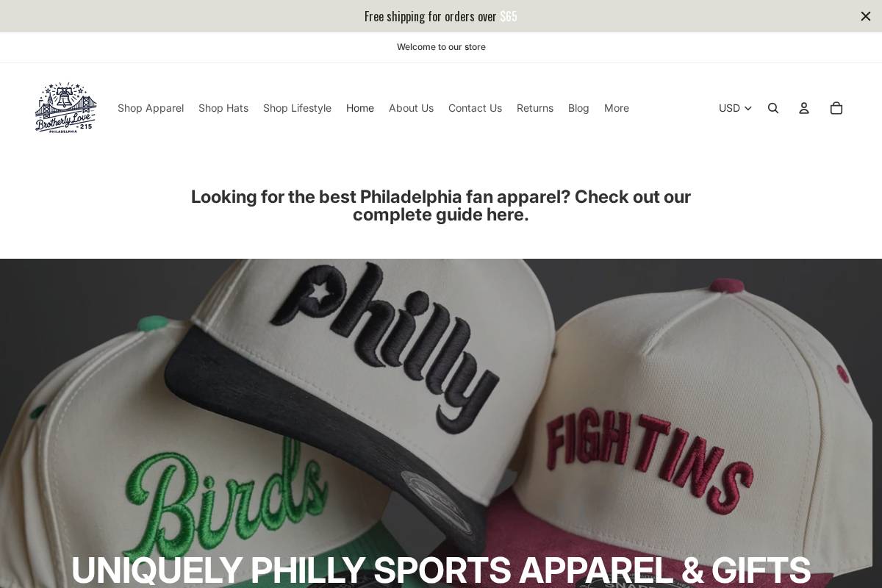The image size is (882, 588).
Task: Open the Contact Us page
Action: tap(475, 108)
